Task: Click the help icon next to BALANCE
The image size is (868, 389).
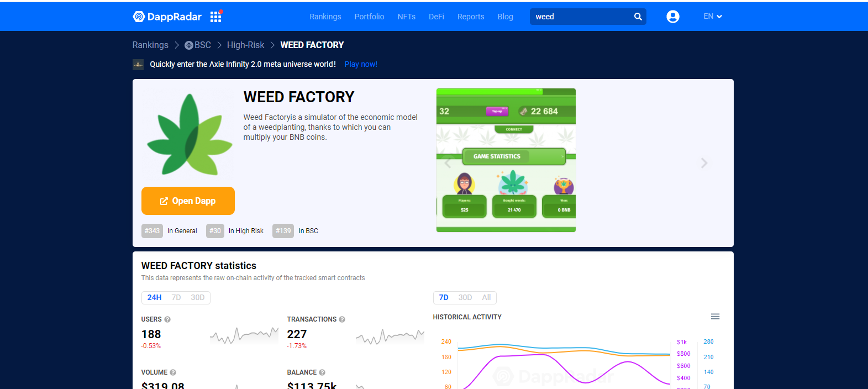Action: pos(322,372)
